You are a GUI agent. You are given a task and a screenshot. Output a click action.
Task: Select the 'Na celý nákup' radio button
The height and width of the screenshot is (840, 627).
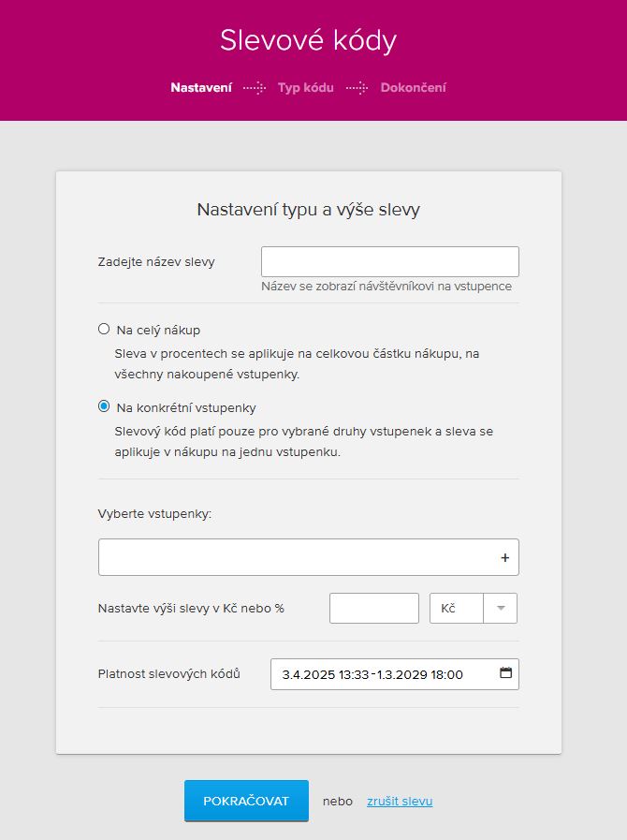[x=104, y=330]
